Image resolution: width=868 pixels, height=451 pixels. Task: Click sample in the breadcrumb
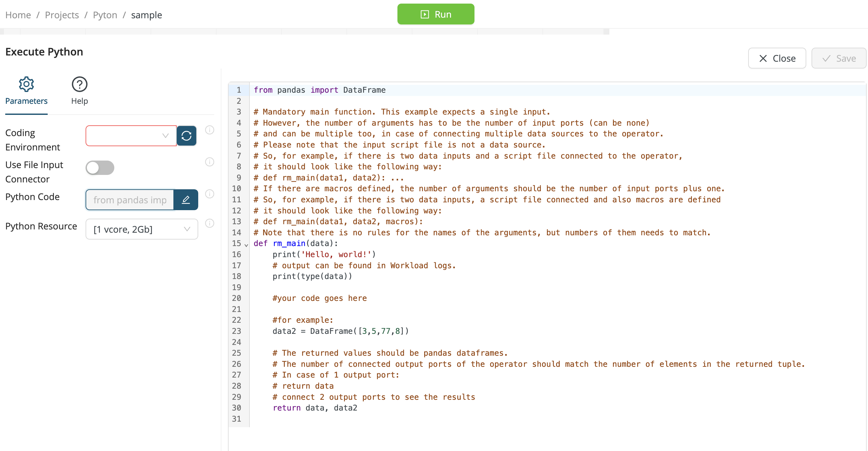(x=146, y=15)
